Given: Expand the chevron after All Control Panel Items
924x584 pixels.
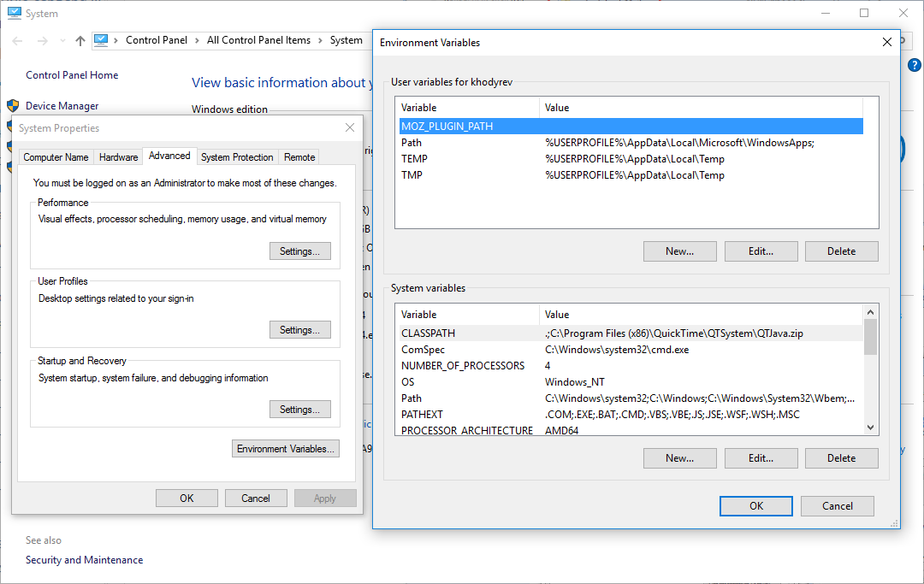Looking at the screenshot, I should coord(320,40).
